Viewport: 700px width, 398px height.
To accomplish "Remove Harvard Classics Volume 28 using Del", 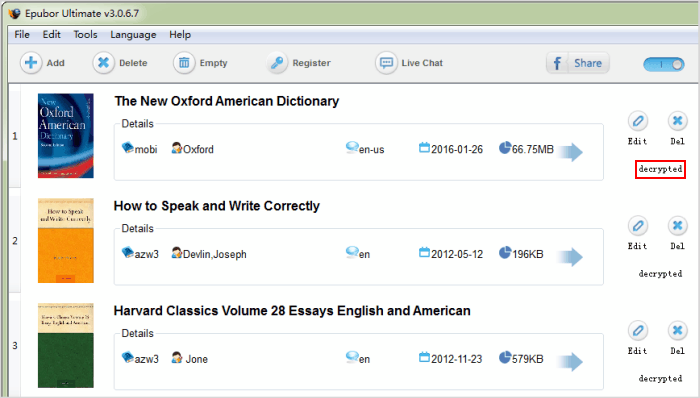I will click(x=677, y=331).
